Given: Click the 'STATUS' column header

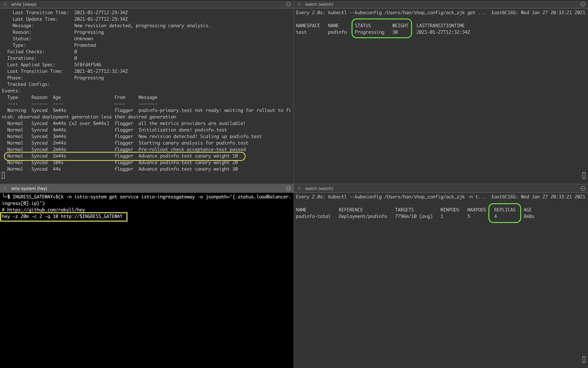Looking at the screenshot, I should [x=363, y=26].
